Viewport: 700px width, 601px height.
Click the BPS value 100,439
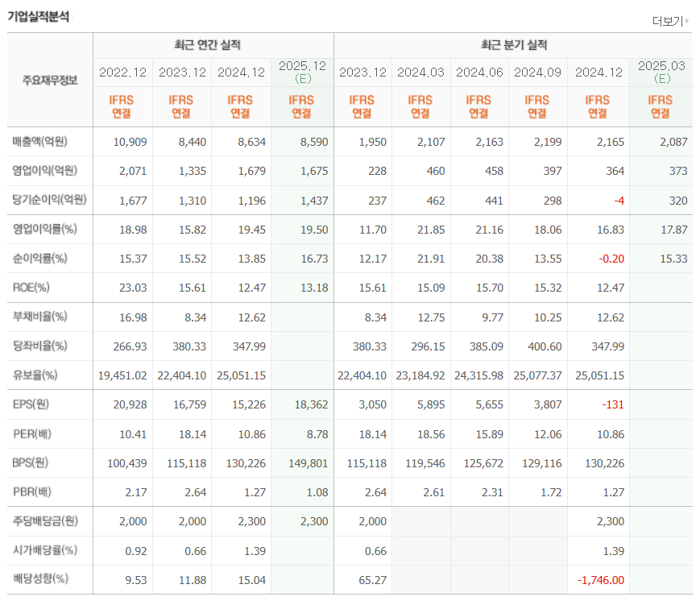coord(127,463)
